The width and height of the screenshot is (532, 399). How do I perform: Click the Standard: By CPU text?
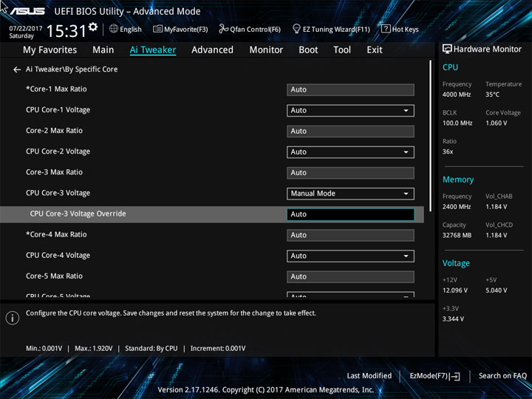coord(151,349)
